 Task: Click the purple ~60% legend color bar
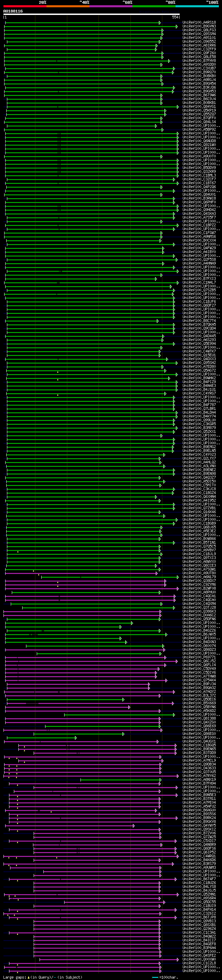tap(111, 6)
